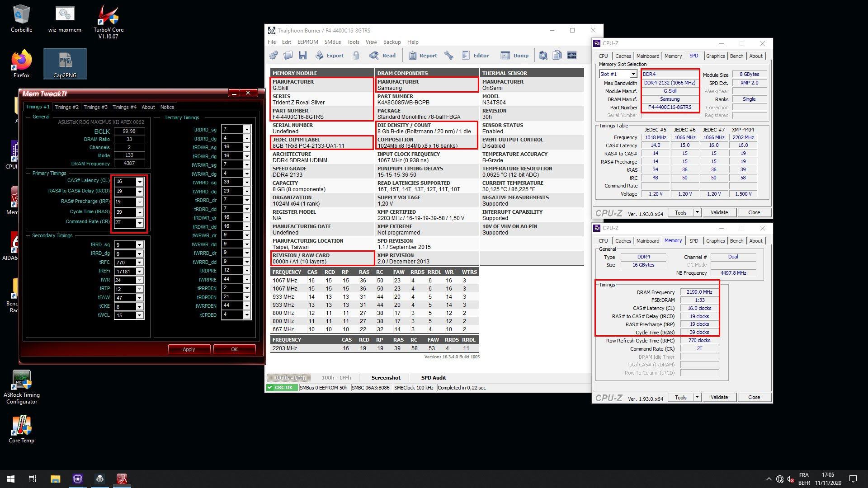Launch Firefox from the desktop

tap(21, 64)
